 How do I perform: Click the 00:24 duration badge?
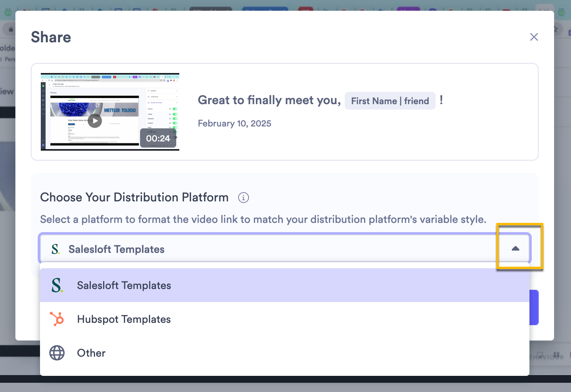pyautogui.click(x=158, y=138)
